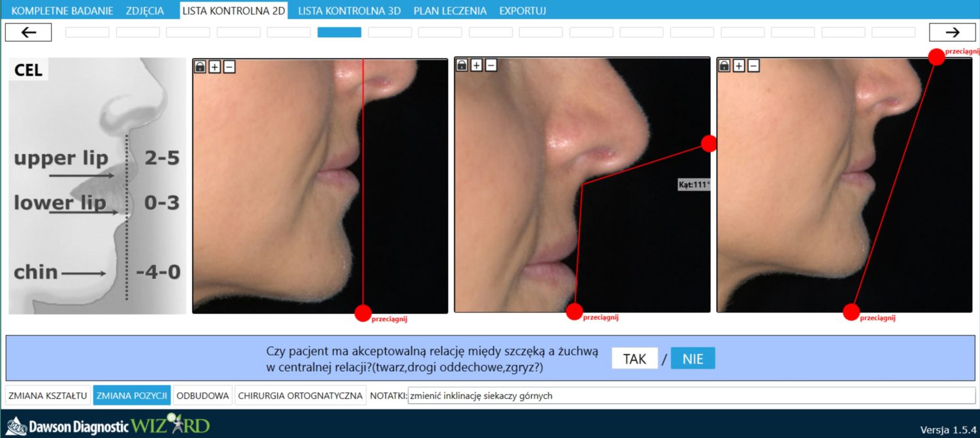
Task: Open the PLAN LECZENIA tab
Action: point(449,10)
